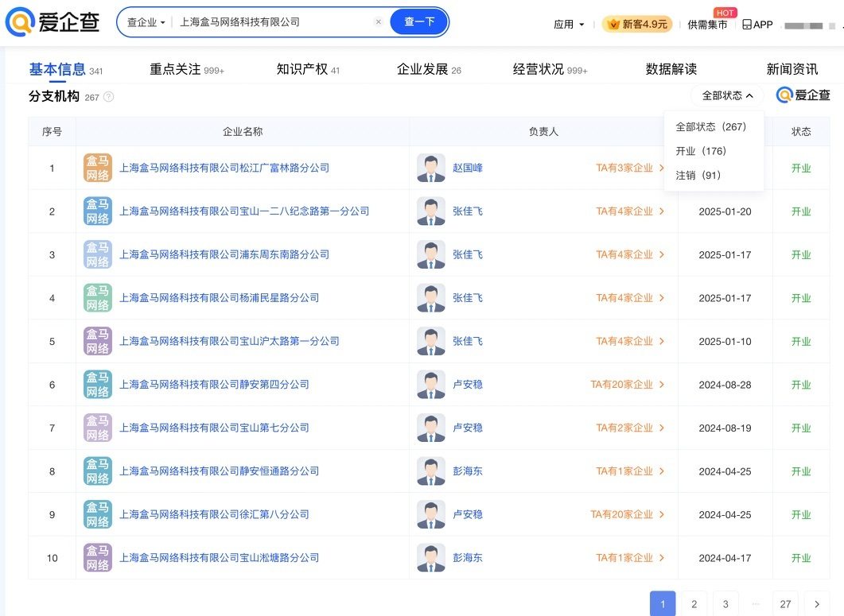Image resolution: width=844 pixels, height=616 pixels.
Task: Click the 爱企查 logo at top left
Action: pos(53,22)
